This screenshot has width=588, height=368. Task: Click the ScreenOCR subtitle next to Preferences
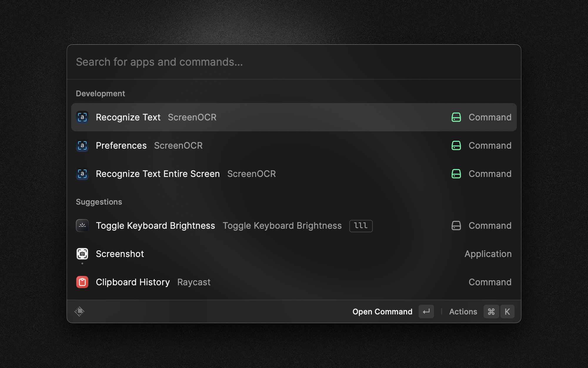point(178,145)
